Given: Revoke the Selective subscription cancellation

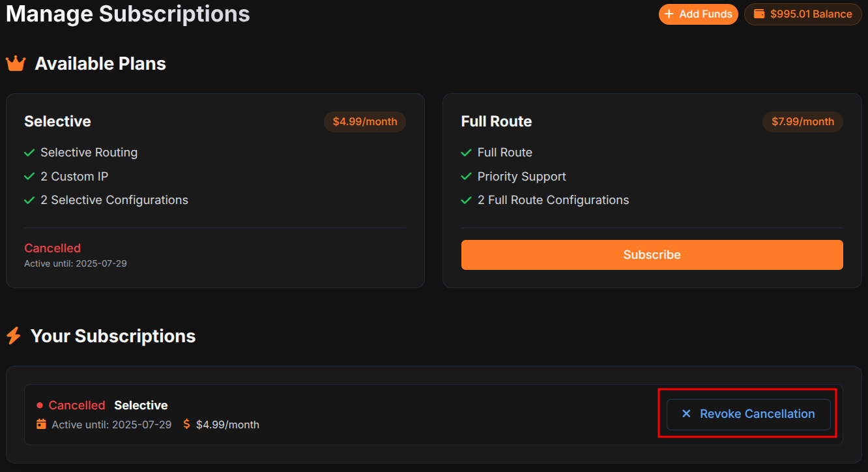Looking at the screenshot, I should point(749,414).
